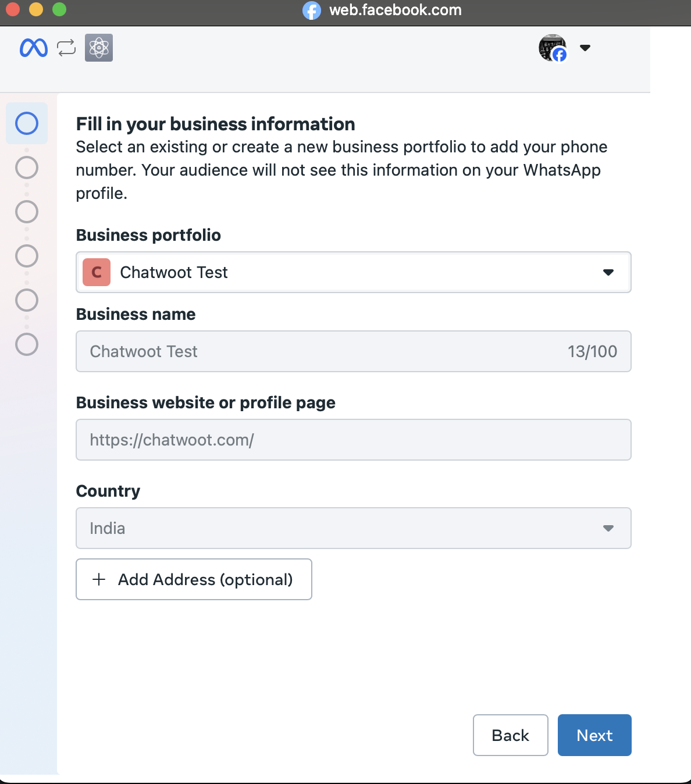The image size is (691, 784).
Task: Click the Meta infinity logo
Action: (34, 48)
